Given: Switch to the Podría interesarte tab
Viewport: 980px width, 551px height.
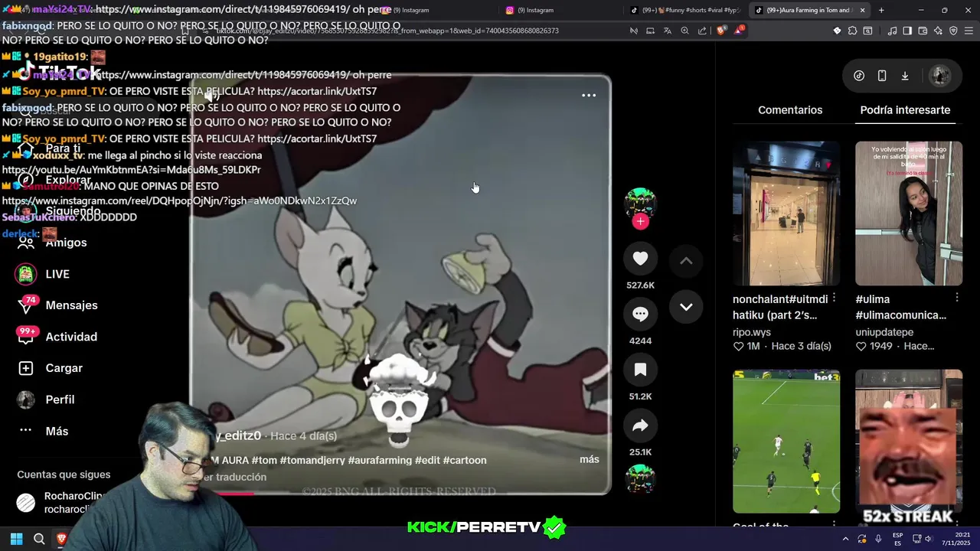Looking at the screenshot, I should tap(905, 110).
